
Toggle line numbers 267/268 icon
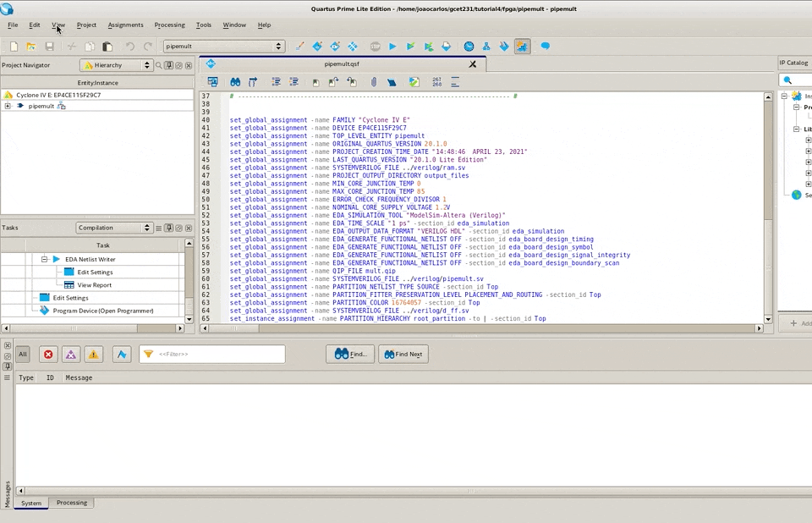click(436, 82)
